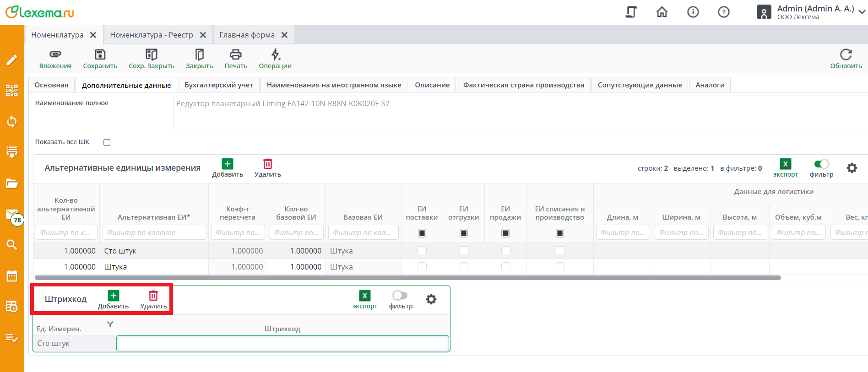
Task: Click the home icon in header
Action: pos(662,12)
